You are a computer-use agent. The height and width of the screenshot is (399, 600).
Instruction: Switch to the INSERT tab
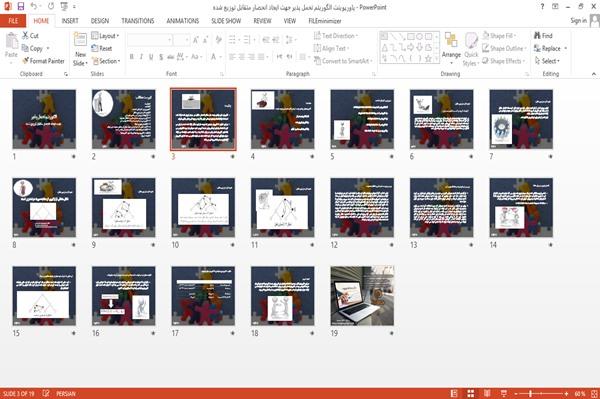(70, 21)
